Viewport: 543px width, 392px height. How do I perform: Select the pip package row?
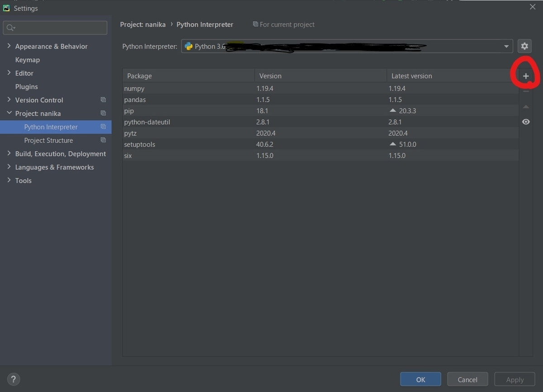pos(320,111)
